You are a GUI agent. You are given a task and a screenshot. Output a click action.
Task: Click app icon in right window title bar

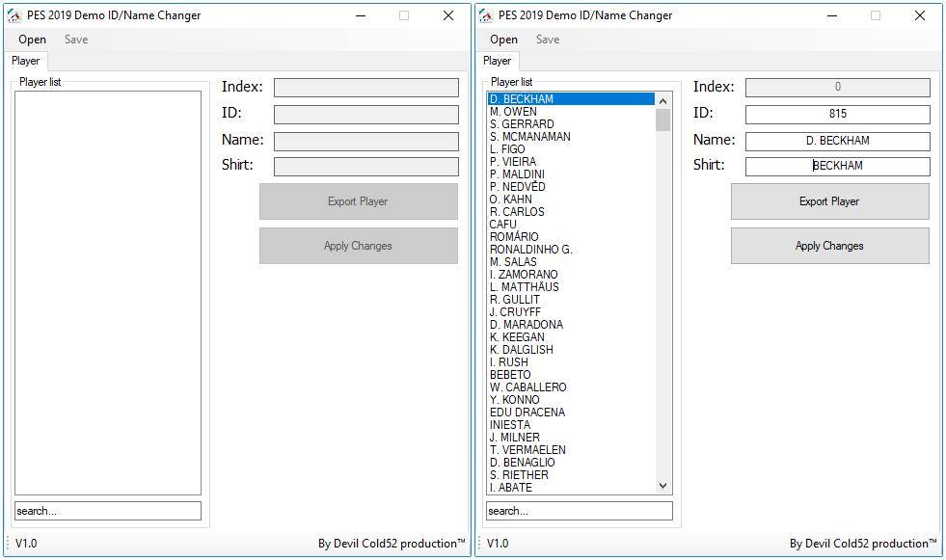click(x=486, y=15)
